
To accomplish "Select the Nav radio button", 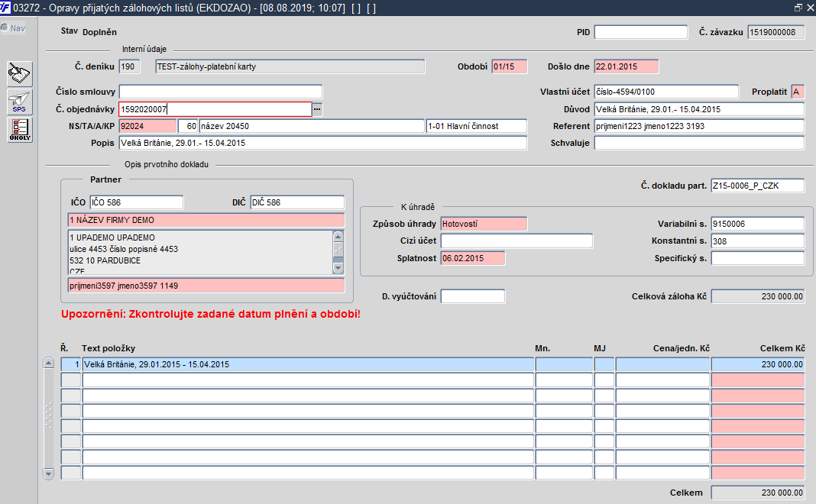I will (5, 27).
